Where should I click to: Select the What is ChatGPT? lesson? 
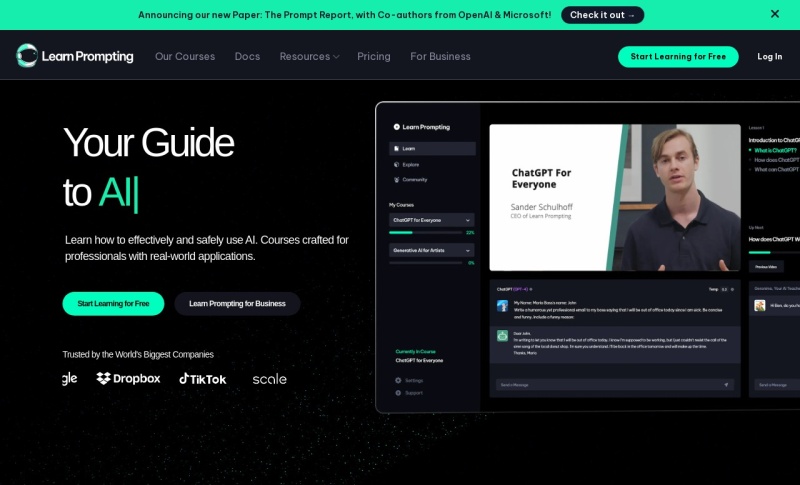(774, 150)
